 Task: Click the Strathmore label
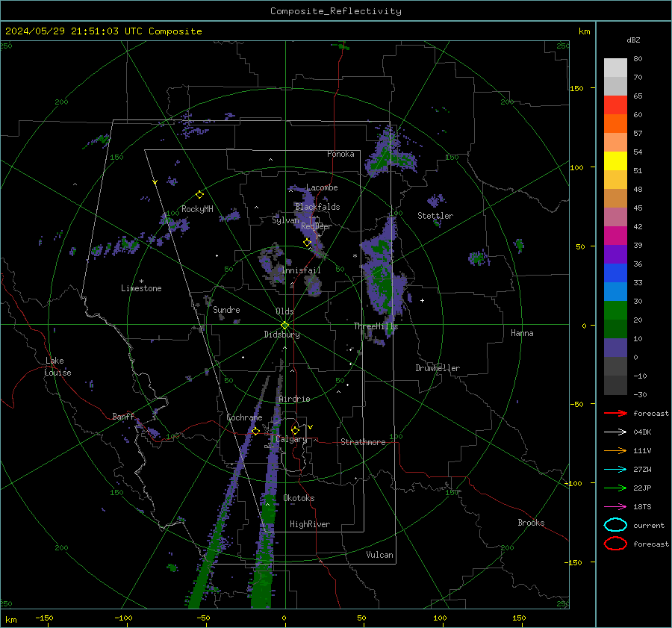[363, 442]
